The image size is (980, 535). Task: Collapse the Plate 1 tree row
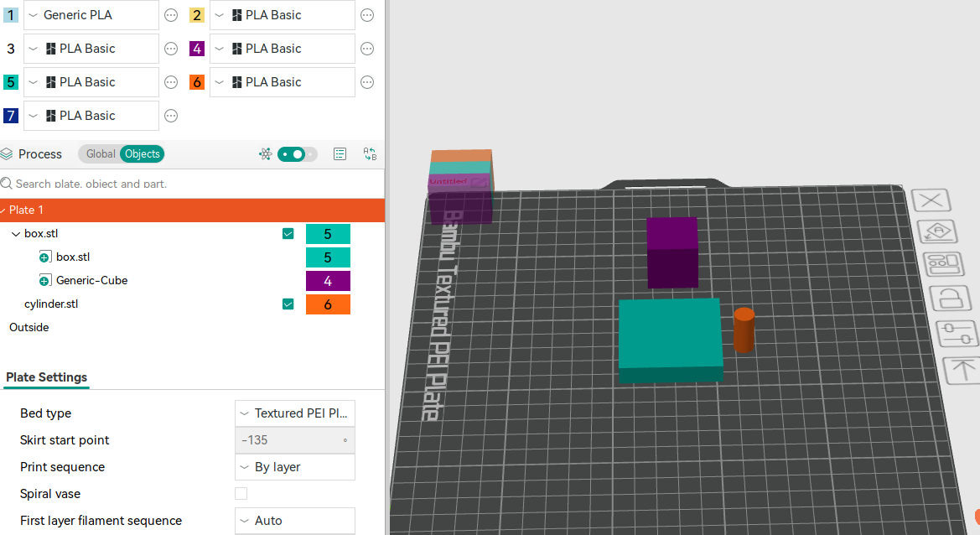pos(3,210)
